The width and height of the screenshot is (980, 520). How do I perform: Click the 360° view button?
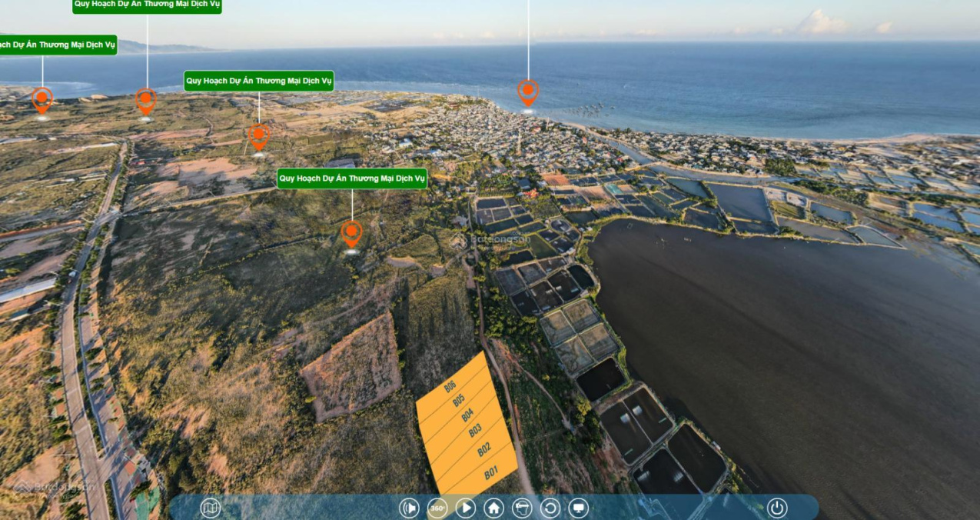[x=437, y=508]
